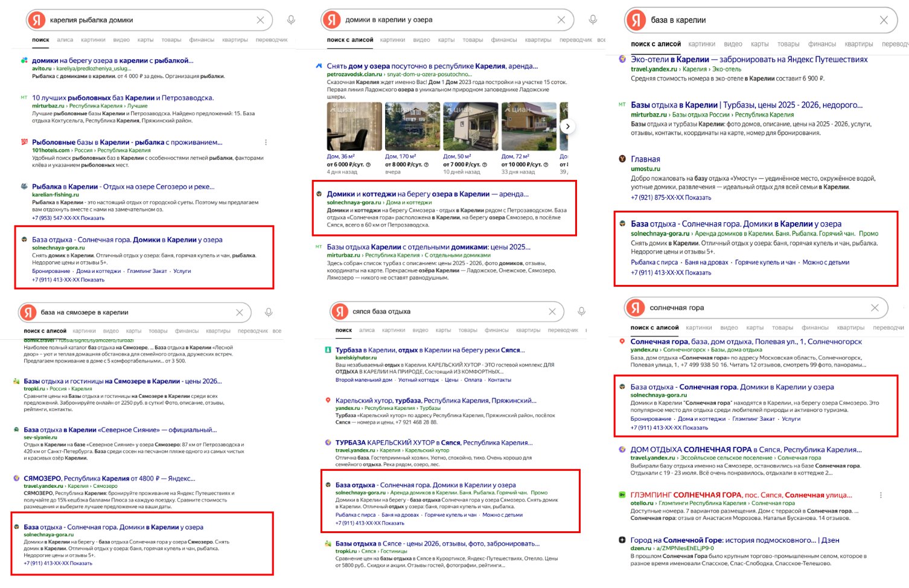The width and height of the screenshot is (909, 588).
Task: Clear the "домики в карелии у озера" query
Action: (x=561, y=20)
